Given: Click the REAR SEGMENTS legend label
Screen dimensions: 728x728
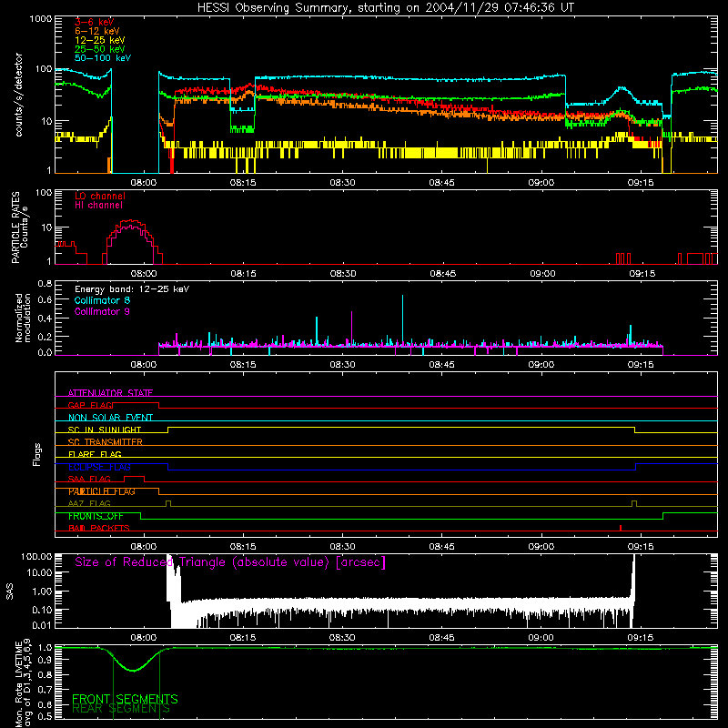Looking at the screenshot, I should coord(121,709).
